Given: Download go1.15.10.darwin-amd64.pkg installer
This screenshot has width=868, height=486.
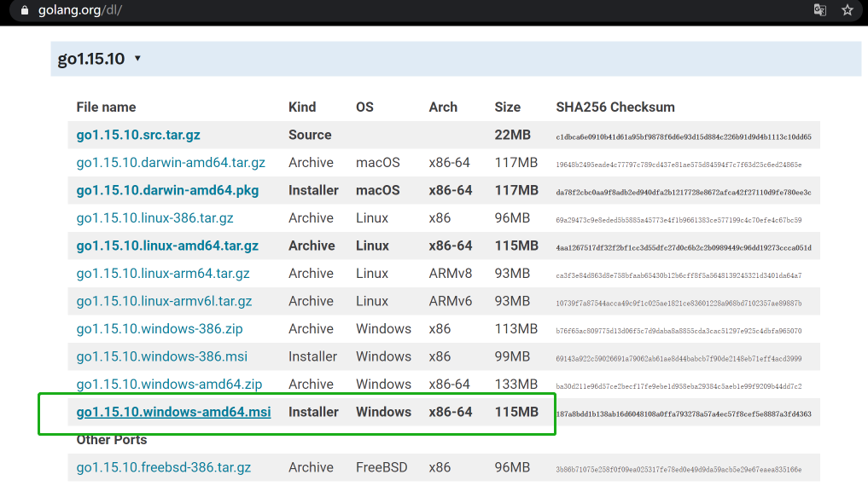Looking at the screenshot, I should [167, 190].
